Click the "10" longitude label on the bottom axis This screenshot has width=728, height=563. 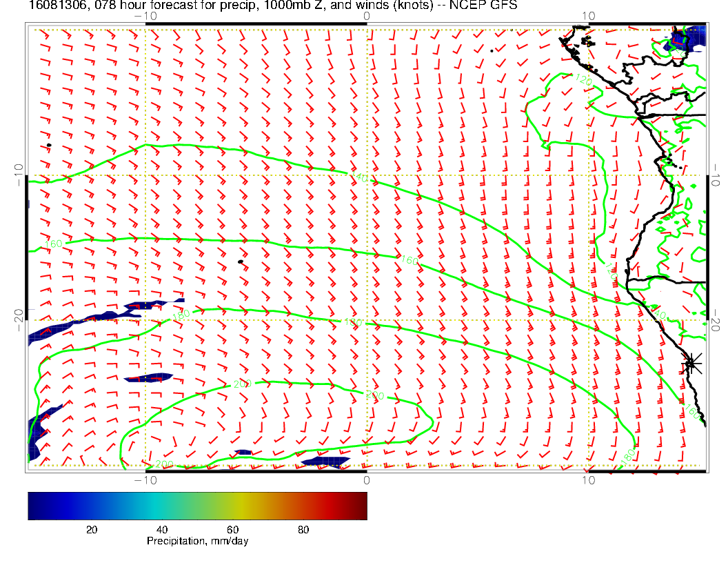point(588,480)
